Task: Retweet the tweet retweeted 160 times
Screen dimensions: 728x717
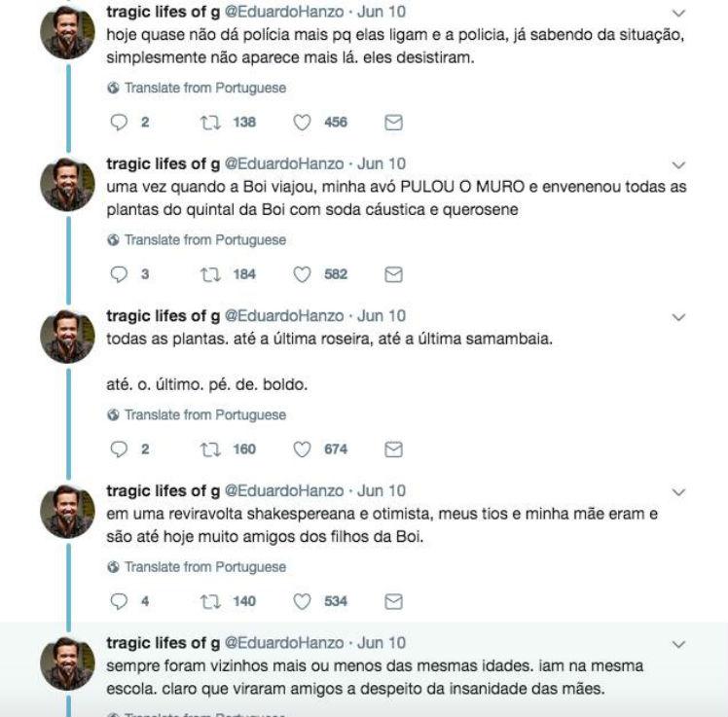Action: 207,449
